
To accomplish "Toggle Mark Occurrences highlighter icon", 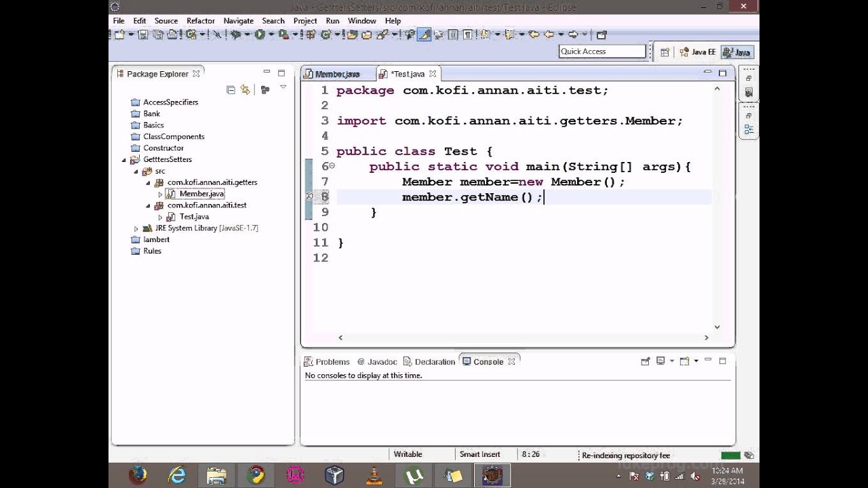I will coord(424,35).
